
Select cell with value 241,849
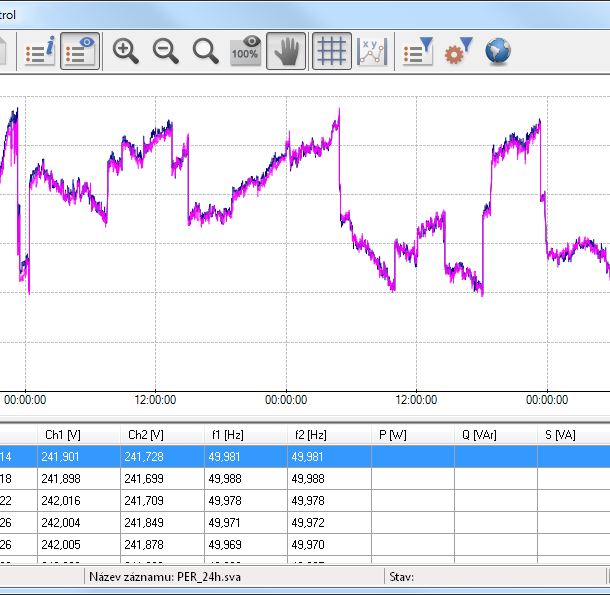click(x=162, y=523)
